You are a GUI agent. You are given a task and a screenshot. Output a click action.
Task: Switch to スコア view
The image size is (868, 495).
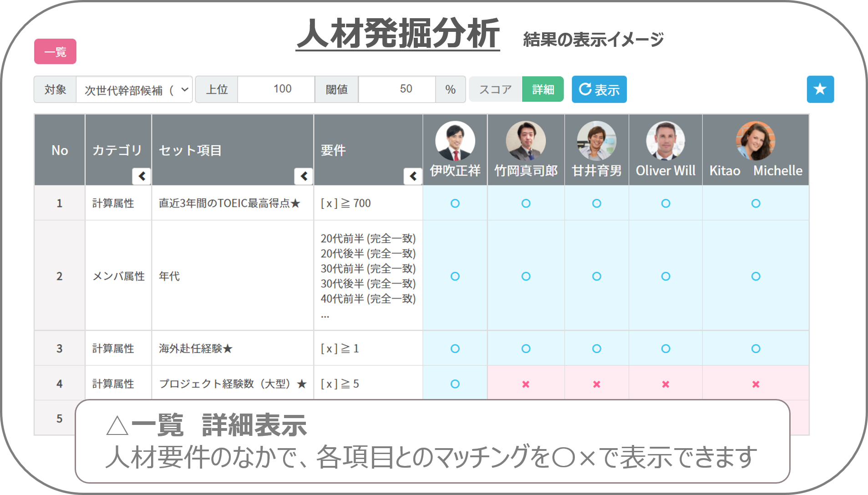[x=495, y=89]
